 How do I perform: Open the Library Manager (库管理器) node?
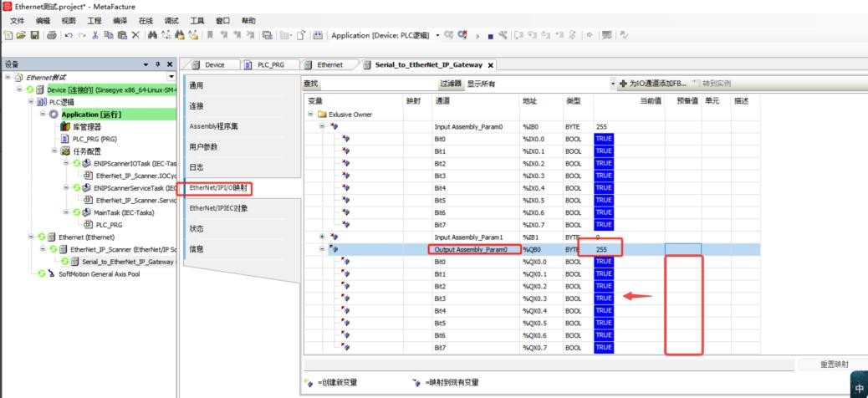tap(85, 126)
